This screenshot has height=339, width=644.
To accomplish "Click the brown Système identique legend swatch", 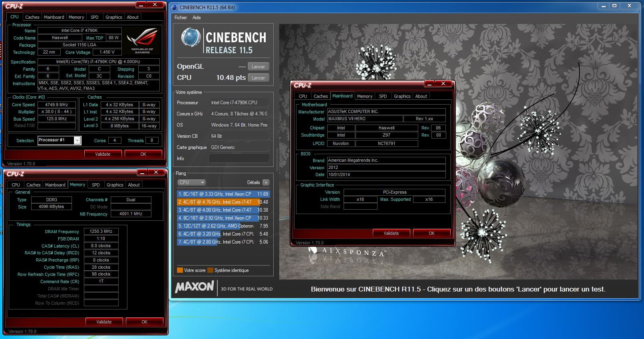I will click(210, 270).
